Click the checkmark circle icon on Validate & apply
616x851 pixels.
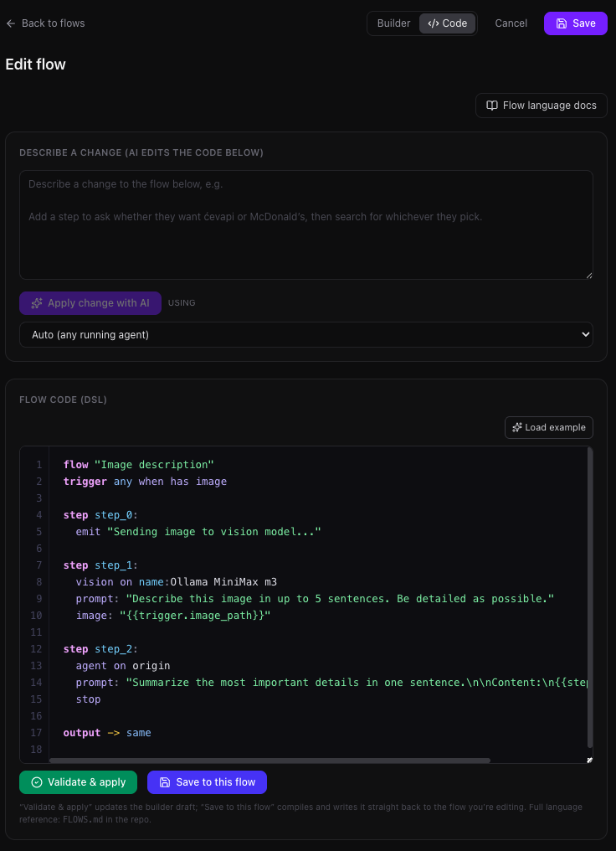click(37, 782)
